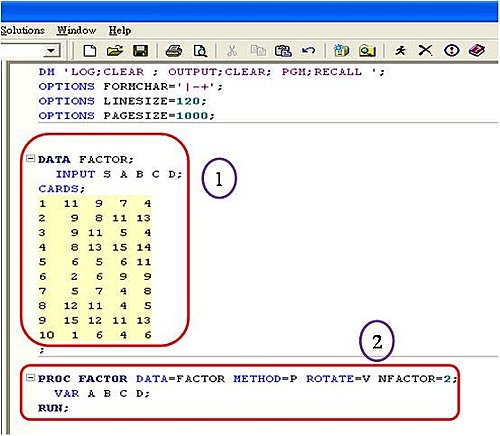The height and width of the screenshot is (436, 500).
Task: Click the New document toolbar icon
Action: click(90, 51)
